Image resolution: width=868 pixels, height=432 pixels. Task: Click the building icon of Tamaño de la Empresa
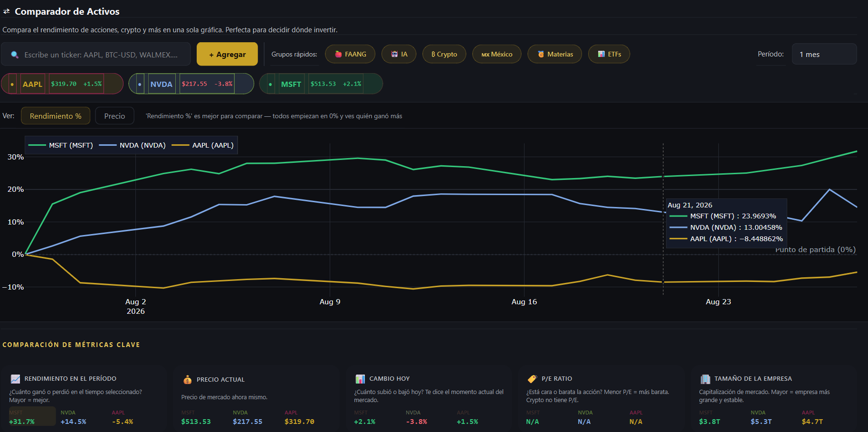click(x=705, y=379)
